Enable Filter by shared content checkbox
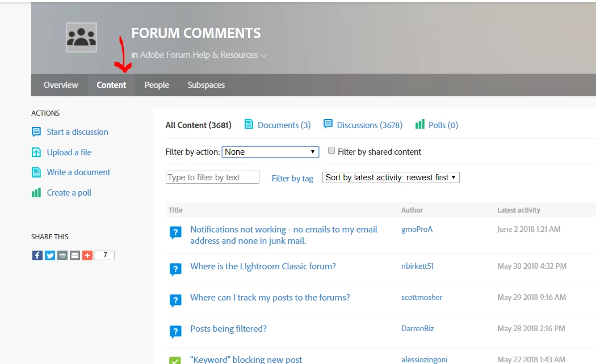596x364 pixels. point(331,151)
